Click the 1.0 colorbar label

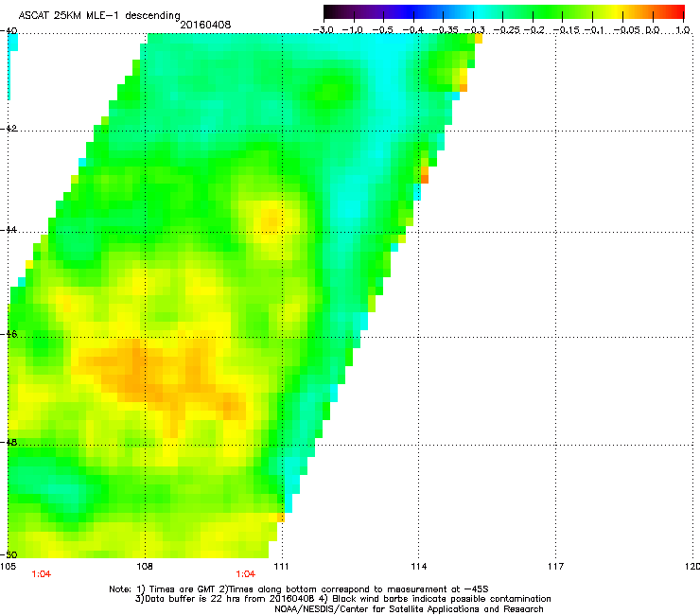click(683, 30)
